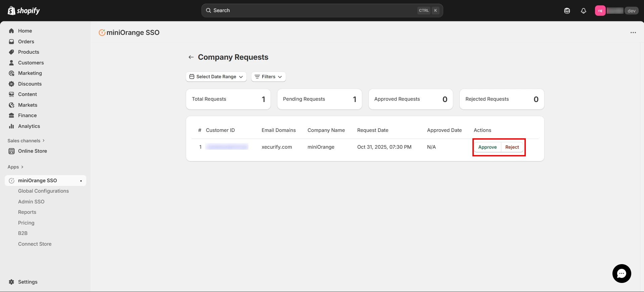Click the Oct 31, 2025, 07:30 PM date
644x292 pixels.
tap(384, 147)
